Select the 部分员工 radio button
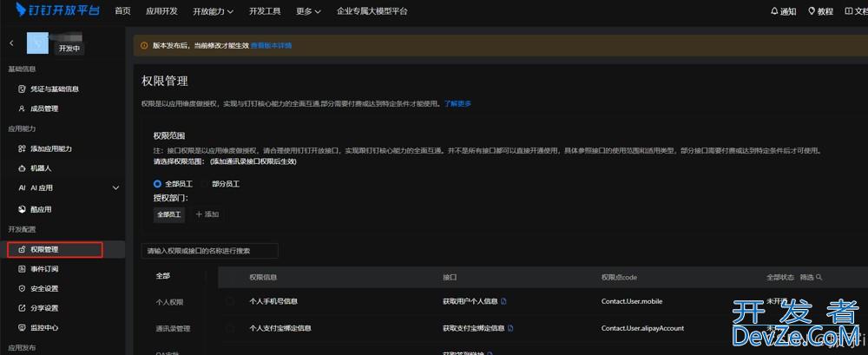 click(204, 183)
